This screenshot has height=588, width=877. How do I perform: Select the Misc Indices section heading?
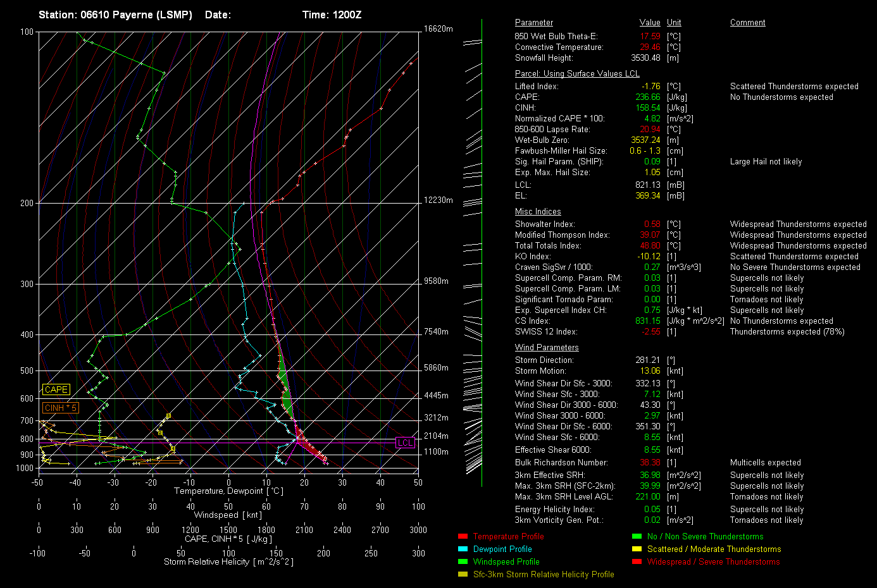[x=538, y=212]
